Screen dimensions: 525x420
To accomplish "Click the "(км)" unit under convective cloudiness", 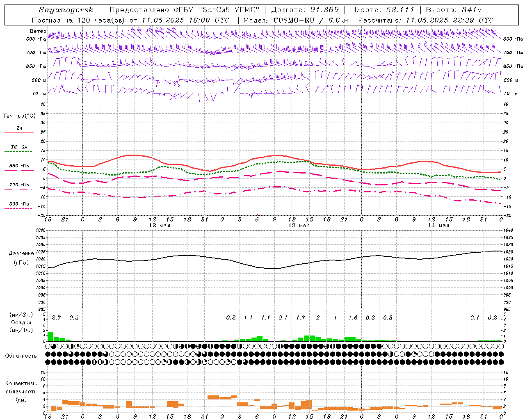I will click(21, 400).
